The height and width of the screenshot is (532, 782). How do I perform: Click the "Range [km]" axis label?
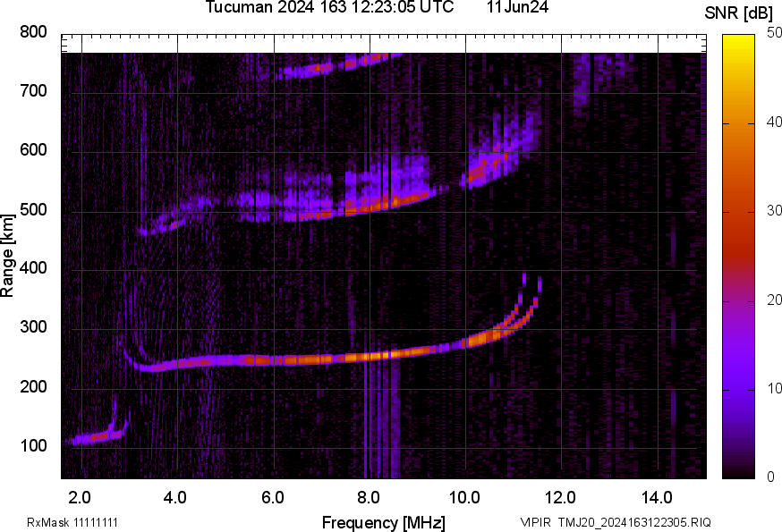click(7, 256)
